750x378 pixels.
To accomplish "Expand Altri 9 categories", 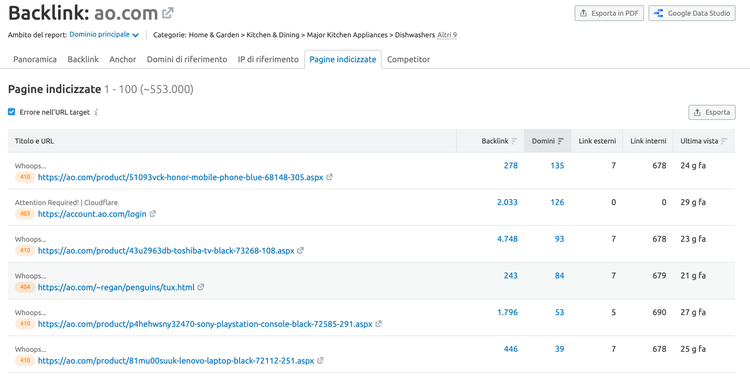I will 447,35.
